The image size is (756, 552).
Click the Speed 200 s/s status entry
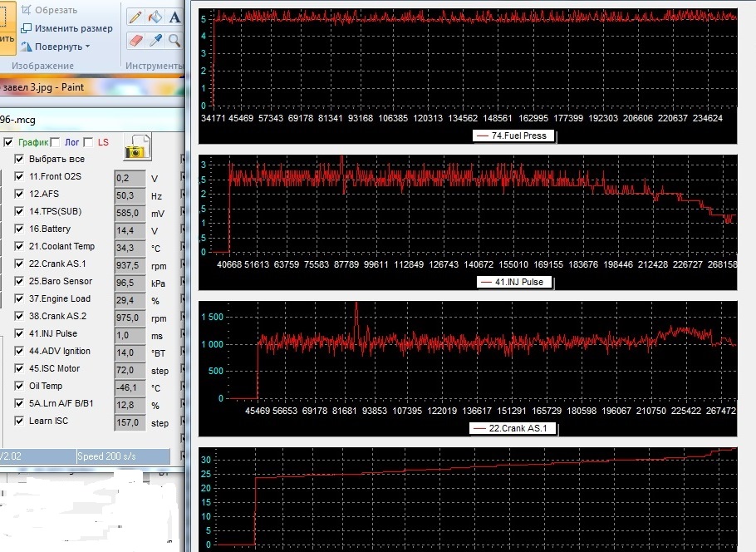pyautogui.click(x=123, y=456)
